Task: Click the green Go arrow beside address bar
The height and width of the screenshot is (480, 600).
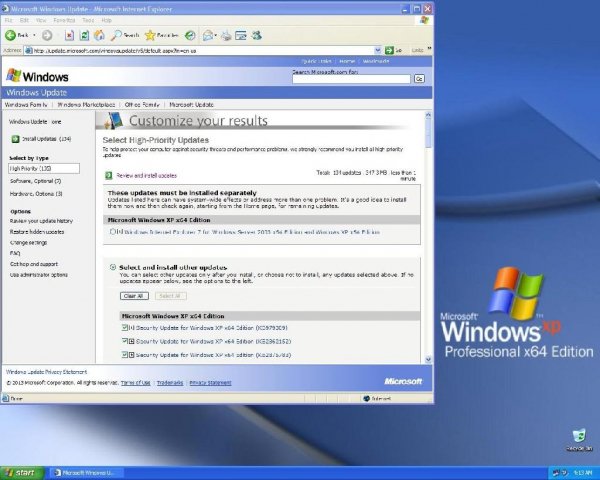Action: 389,50
